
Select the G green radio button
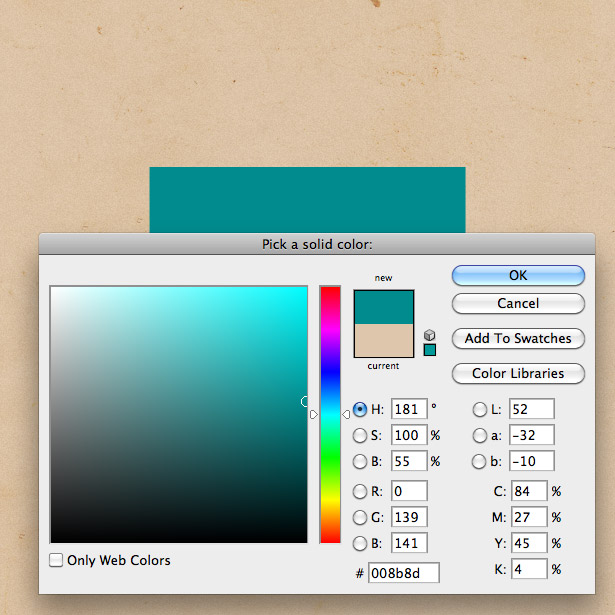pyautogui.click(x=360, y=517)
